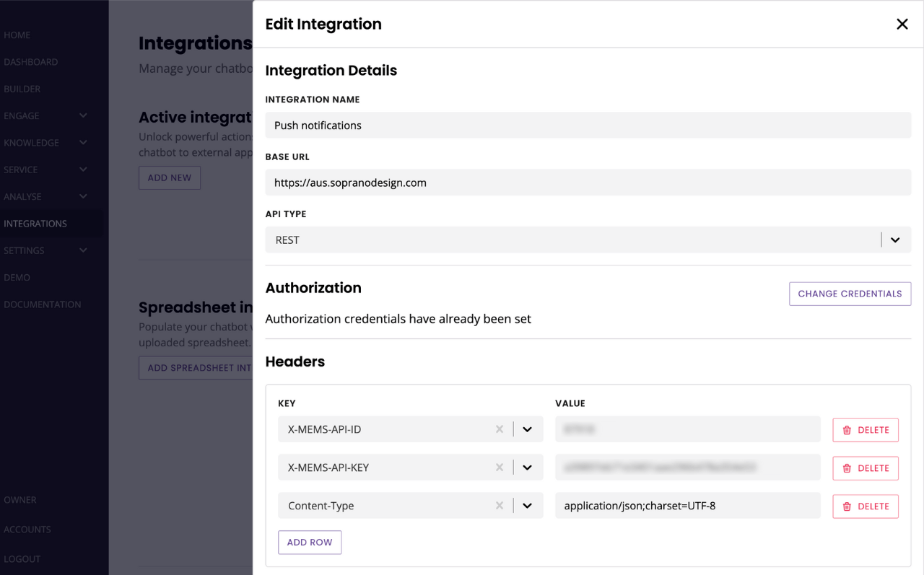The image size is (924, 575).
Task: Add a new header with ADD ROW
Action: tap(310, 542)
